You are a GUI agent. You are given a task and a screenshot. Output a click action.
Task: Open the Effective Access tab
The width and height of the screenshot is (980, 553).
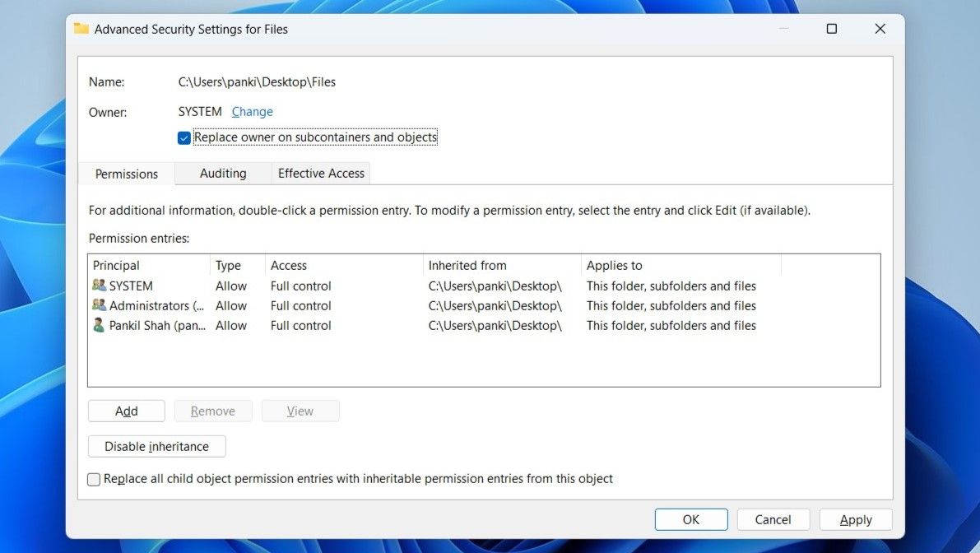click(320, 173)
